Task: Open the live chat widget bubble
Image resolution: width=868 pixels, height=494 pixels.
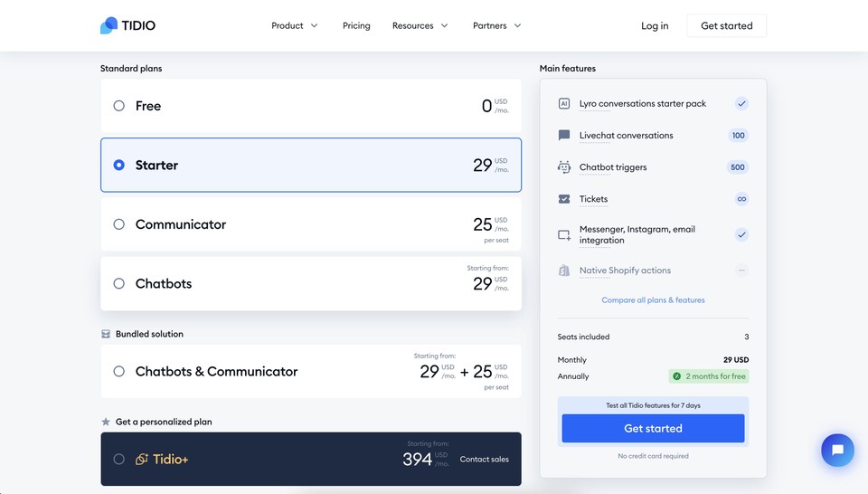Action: (x=837, y=450)
